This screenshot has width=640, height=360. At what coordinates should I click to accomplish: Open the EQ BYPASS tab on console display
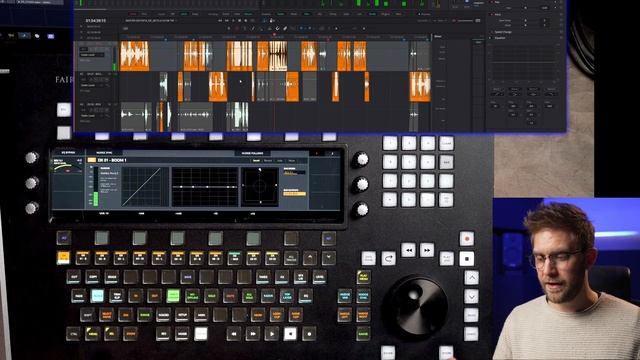click(68, 153)
